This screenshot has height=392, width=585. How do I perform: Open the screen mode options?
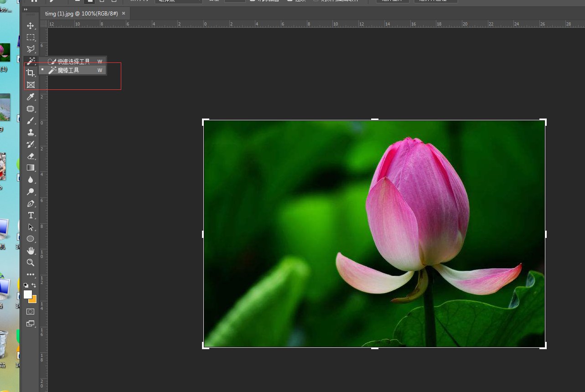[x=31, y=324]
